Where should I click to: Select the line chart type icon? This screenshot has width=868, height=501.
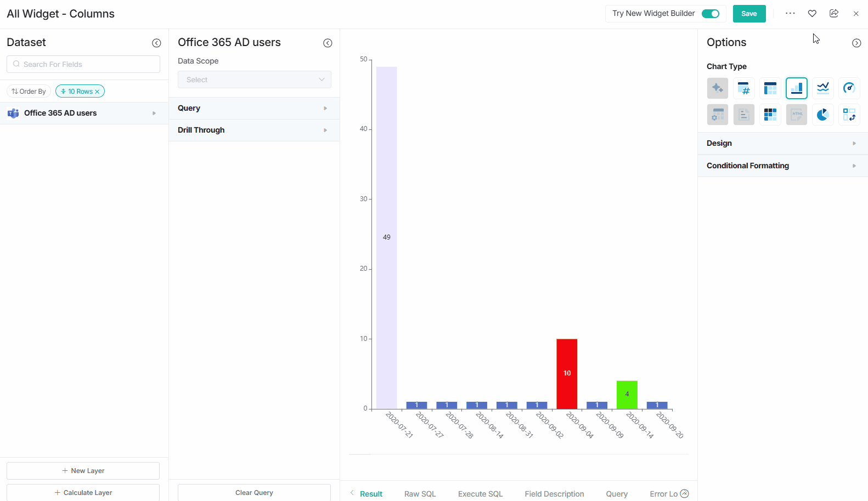[x=822, y=88]
